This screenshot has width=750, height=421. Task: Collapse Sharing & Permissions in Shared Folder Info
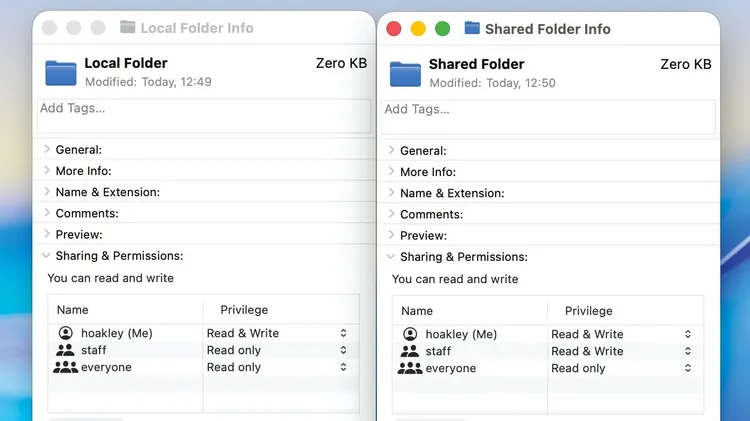[392, 257]
